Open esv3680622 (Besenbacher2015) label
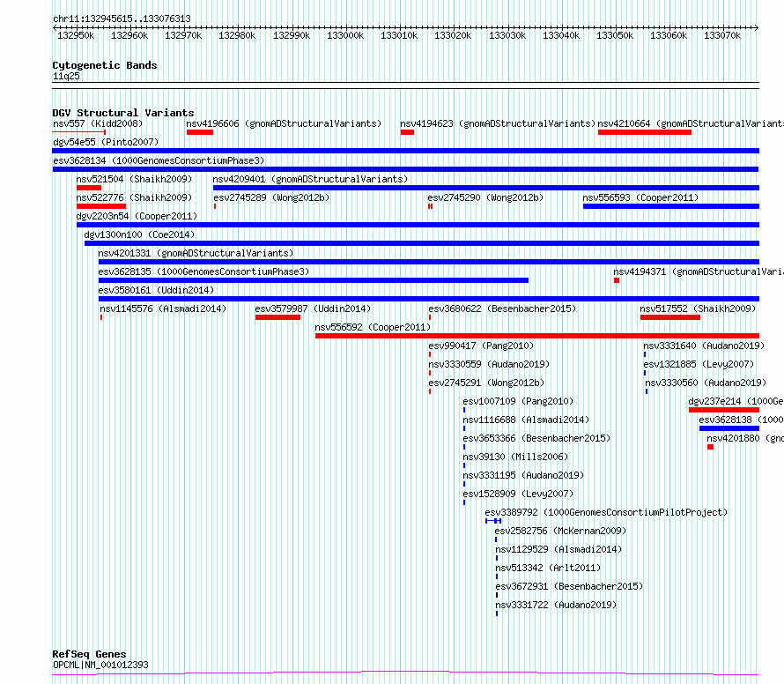784x684 pixels. pyautogui.click(x=502, y=309)
